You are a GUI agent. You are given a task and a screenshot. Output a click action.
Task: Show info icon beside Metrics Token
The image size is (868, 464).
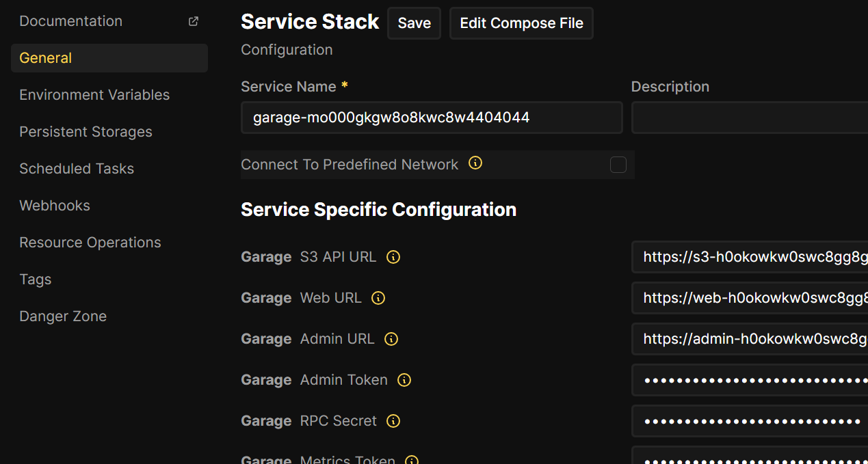coord(412,461)
